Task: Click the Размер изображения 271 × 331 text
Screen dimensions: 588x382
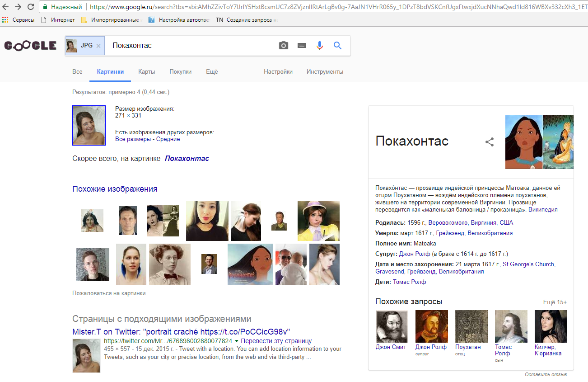Action: 145,112
